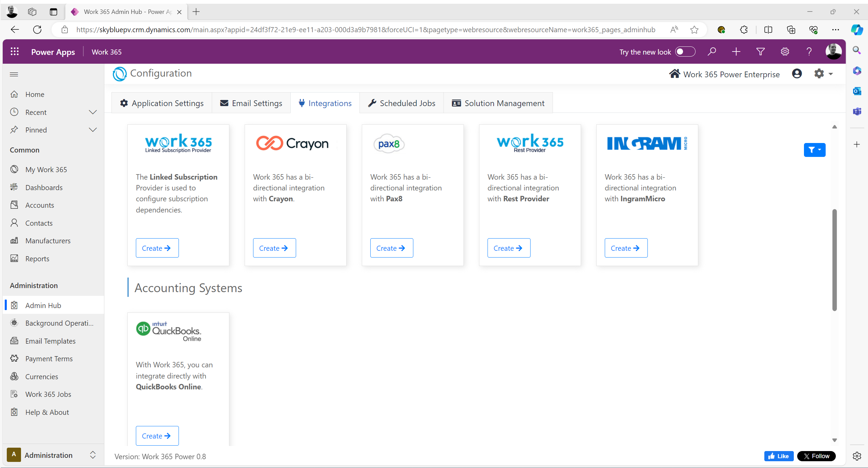This screenshot has width=868, height=468.
Task: Expand the Pinned section chevron
Action: point(92,130)
